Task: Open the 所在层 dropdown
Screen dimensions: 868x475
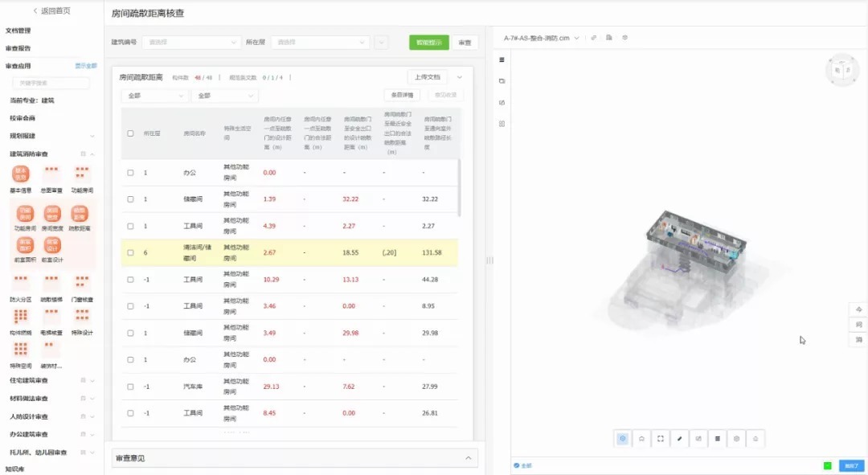Action: coord(320,42)
